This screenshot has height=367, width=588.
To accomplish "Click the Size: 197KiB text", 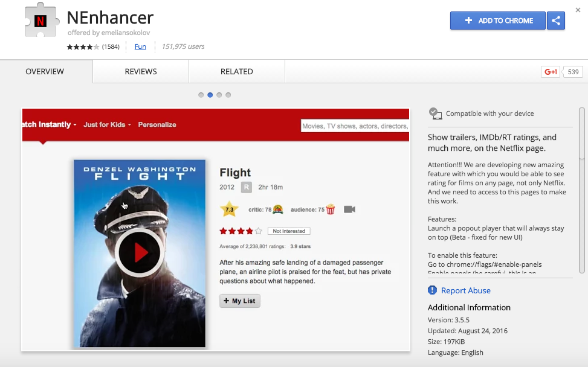I will point(446,342).
